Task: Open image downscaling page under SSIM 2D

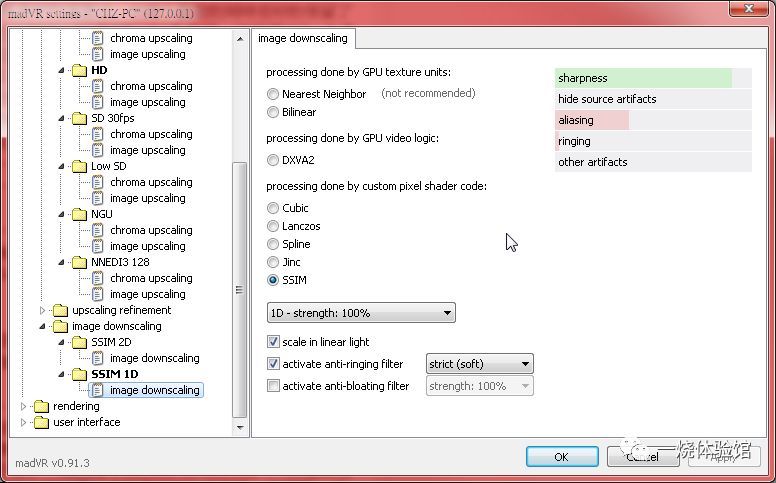Action: click(x=154, y=358)
